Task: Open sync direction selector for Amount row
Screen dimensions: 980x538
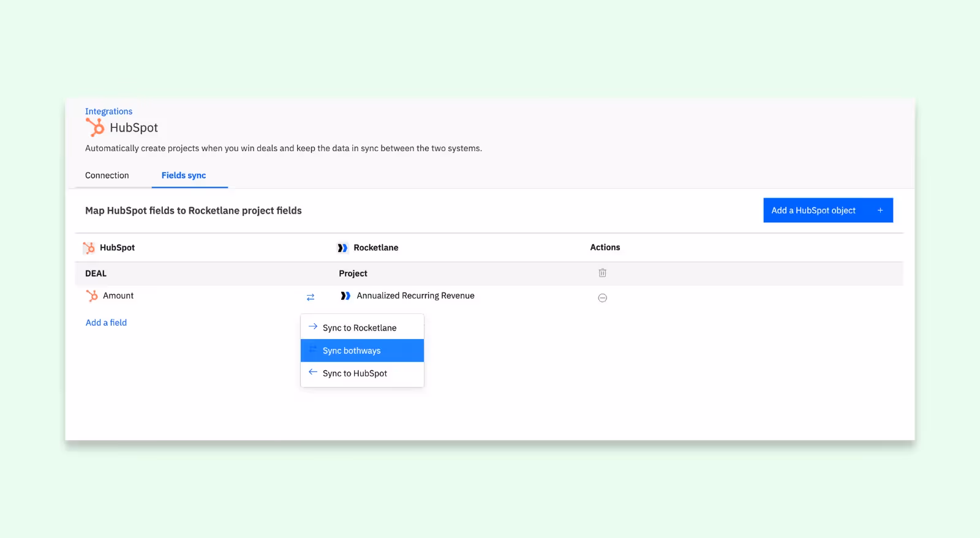Action: tap(311, 297)
